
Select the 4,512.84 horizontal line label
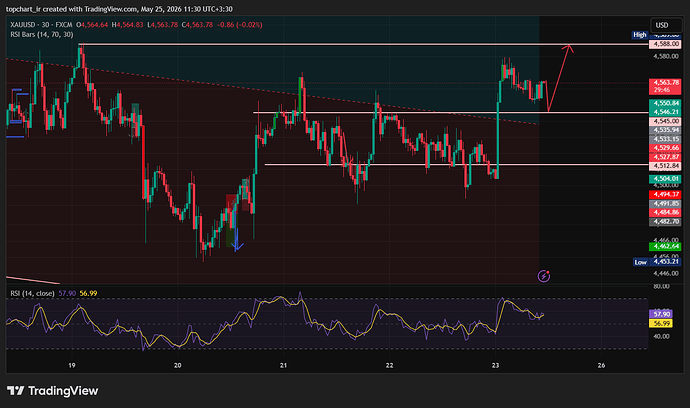[x=665, y=166]
